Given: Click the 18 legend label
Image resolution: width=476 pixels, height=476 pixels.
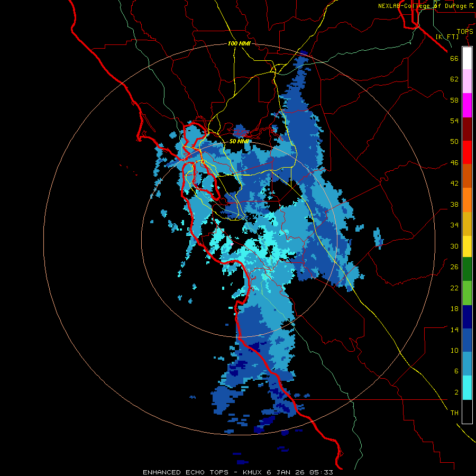Looking at the screenshot, I should click(x=454, y=309).
